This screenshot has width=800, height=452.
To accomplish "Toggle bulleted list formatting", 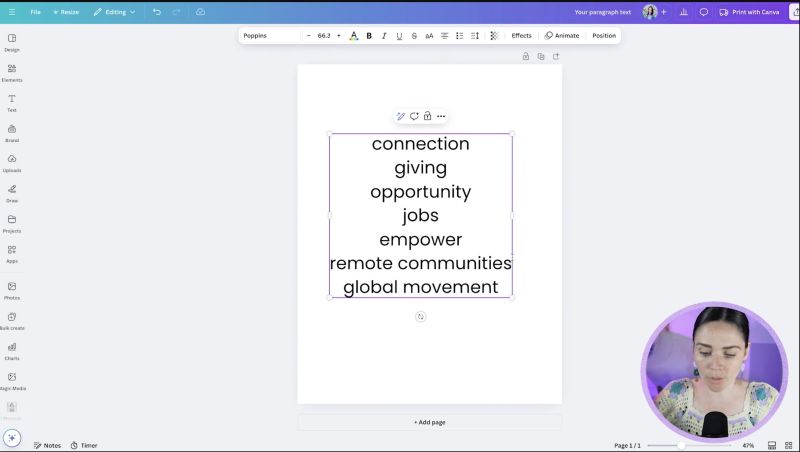I will click(459, 36).
